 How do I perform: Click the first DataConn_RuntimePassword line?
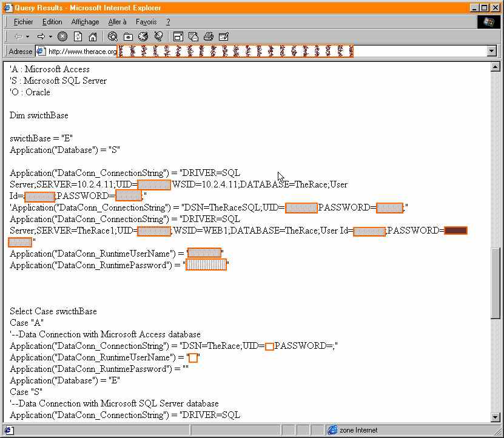[x=119, y=265]
